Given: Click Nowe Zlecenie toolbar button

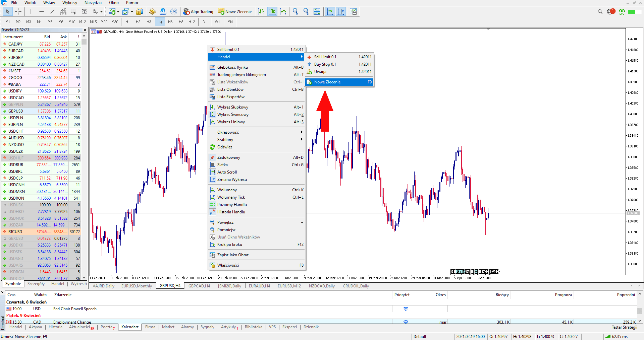Looking at the screenshot, I should (234, 11).
